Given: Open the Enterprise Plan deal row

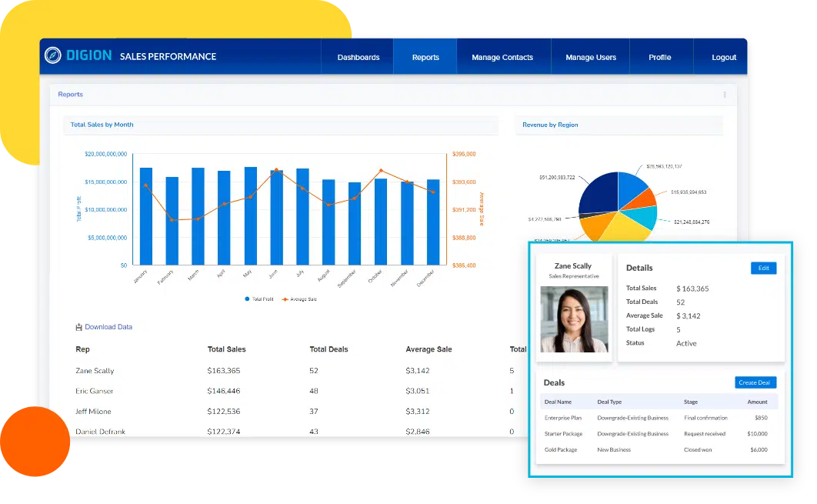Looking at the screenshot, I should pos(659,418).
